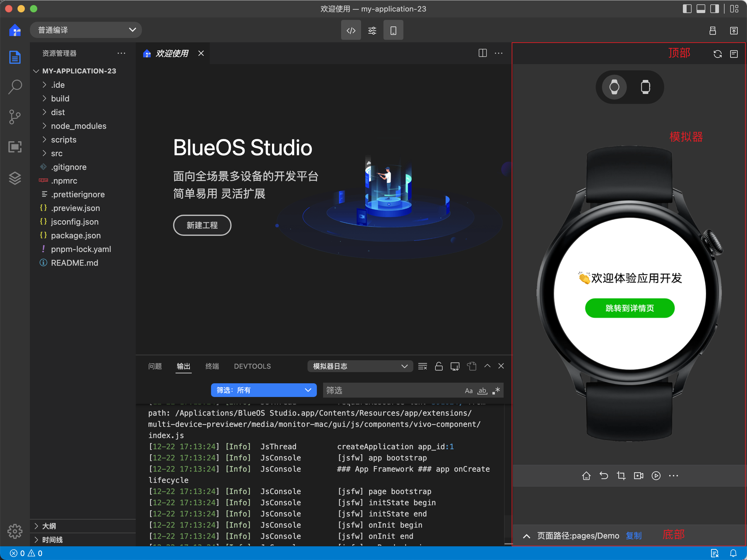Select the square watch device
This screenshot has height=560, width=747.
pos(645,87)
